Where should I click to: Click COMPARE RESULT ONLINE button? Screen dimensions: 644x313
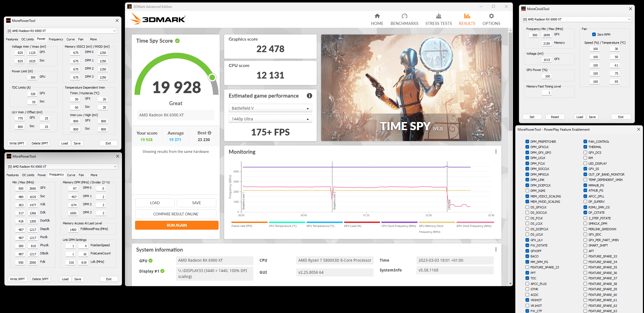176,214
